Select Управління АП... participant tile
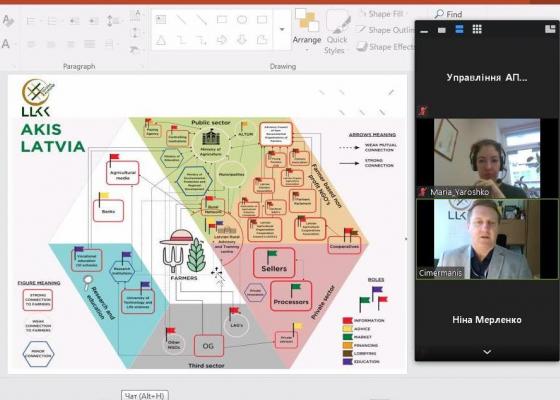The width and height of the screenshot is (560, 400). (x=487, y=77)
